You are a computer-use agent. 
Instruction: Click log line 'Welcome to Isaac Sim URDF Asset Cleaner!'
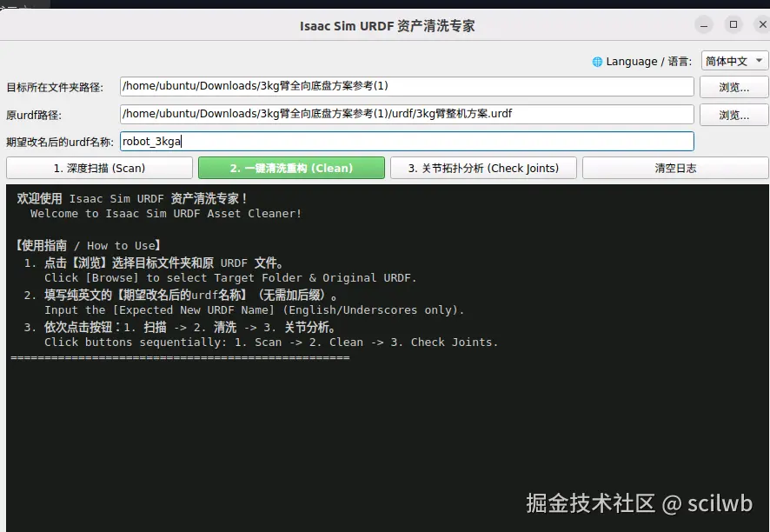tap(166, 214)
